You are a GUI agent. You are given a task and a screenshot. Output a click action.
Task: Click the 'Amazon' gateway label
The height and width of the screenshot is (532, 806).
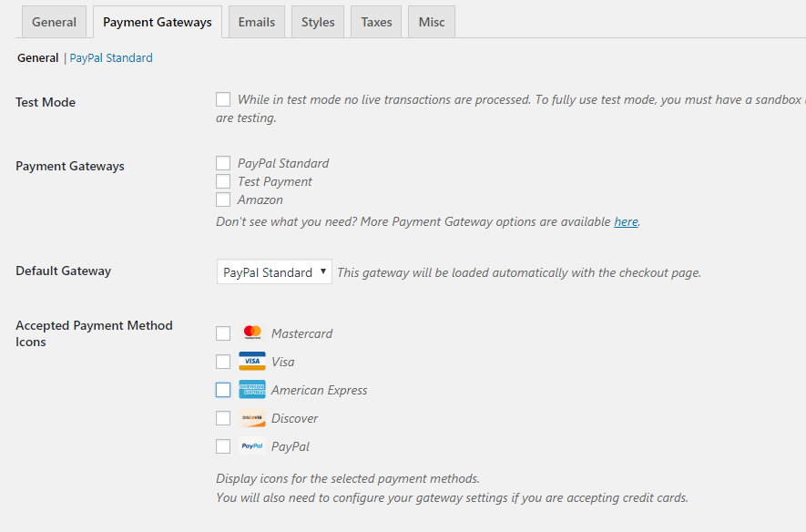(x=260, y=199)
